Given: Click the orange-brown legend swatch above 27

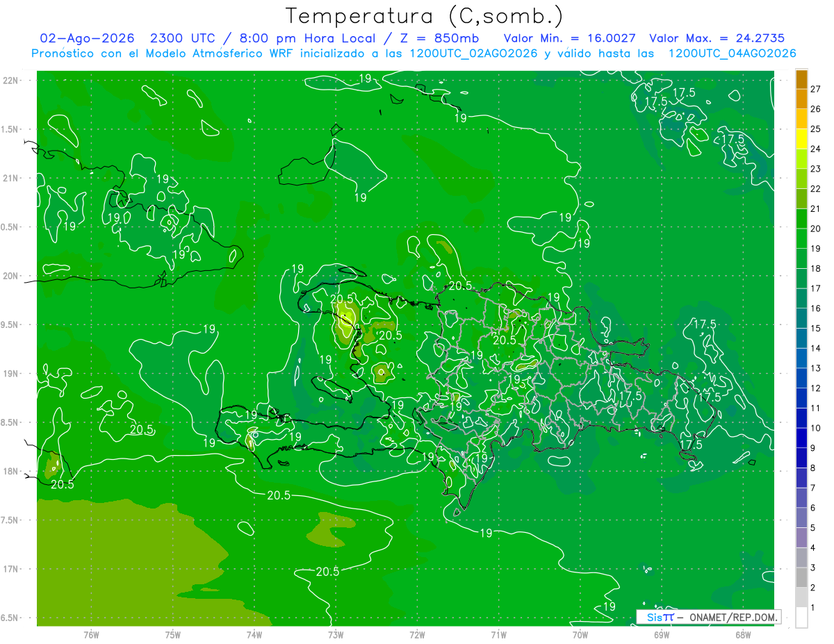Looking at the screenshot, I should [x=801, y=79].
